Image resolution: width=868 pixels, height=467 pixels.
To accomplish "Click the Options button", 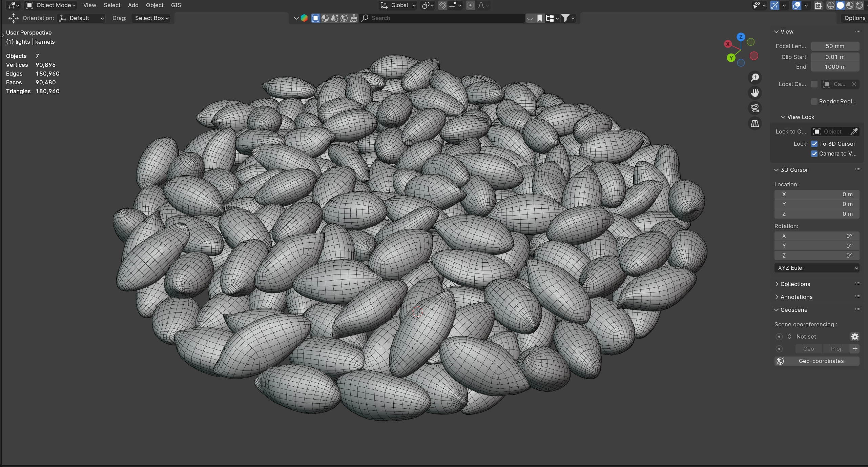I will tap(854, 18).
